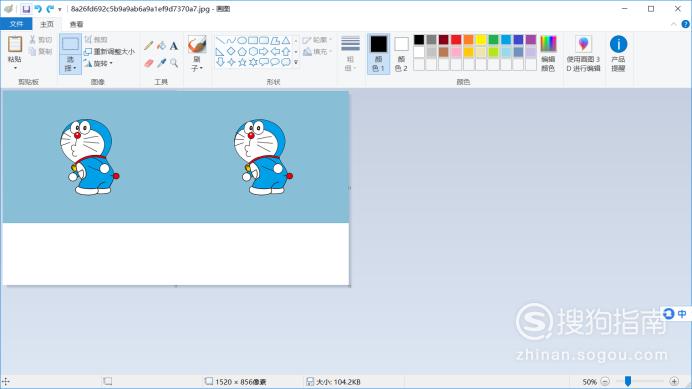
Task: Click Edit colors (编辑颜色) button
Action: [x=548, y=53]
